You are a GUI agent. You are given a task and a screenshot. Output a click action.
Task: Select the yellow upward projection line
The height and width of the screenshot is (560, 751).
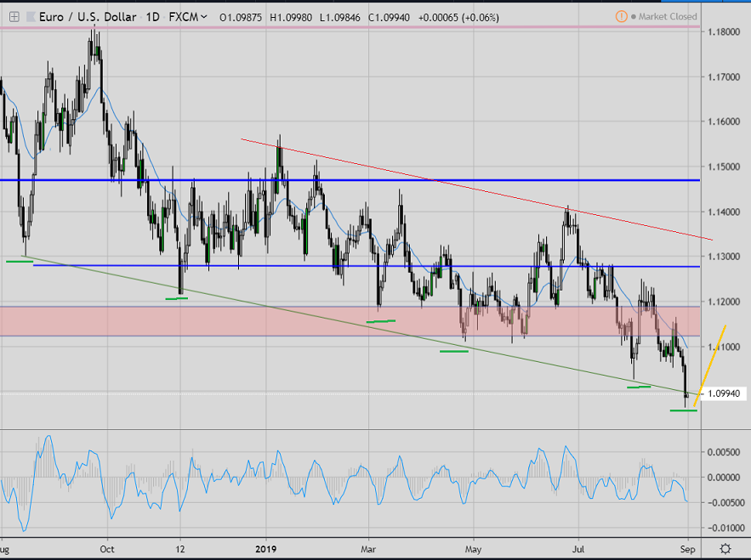click(710, 365)
